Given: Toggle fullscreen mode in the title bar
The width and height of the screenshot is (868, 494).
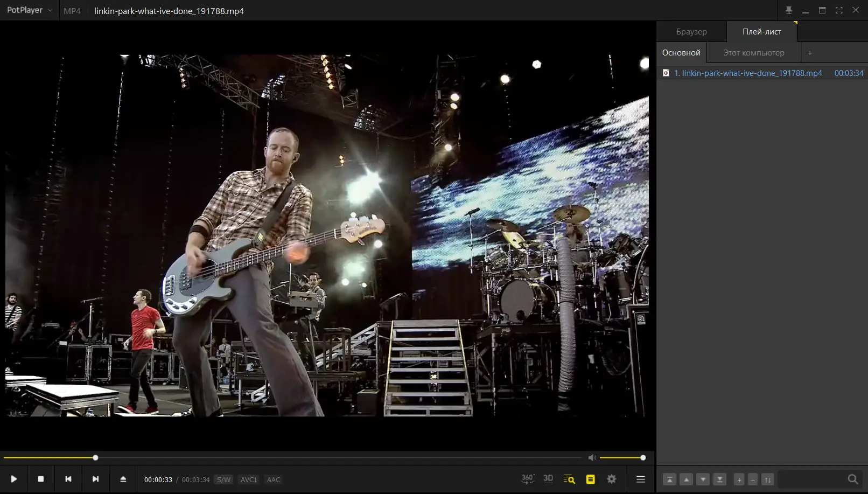Looking at the screenshot, I should [839, 10].
